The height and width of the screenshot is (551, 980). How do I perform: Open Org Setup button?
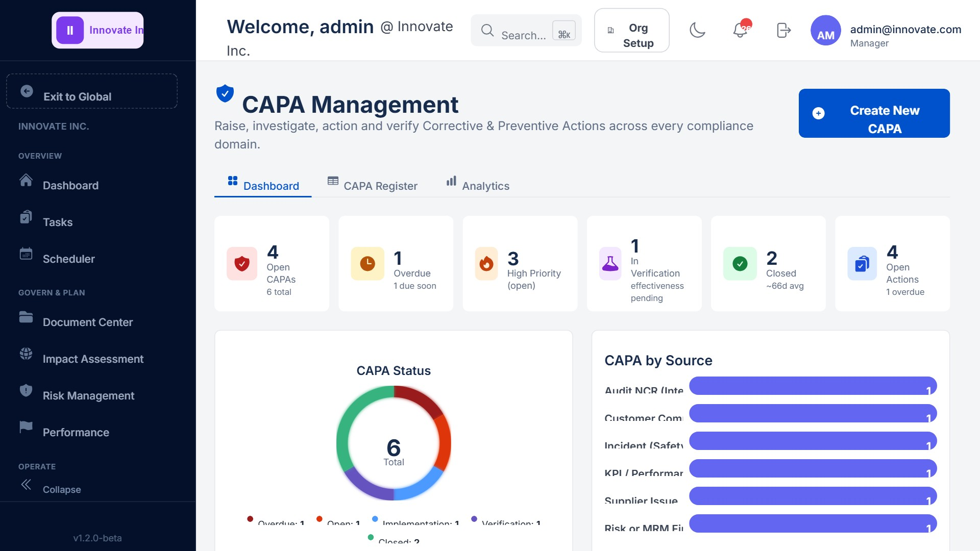click(631, 31)
